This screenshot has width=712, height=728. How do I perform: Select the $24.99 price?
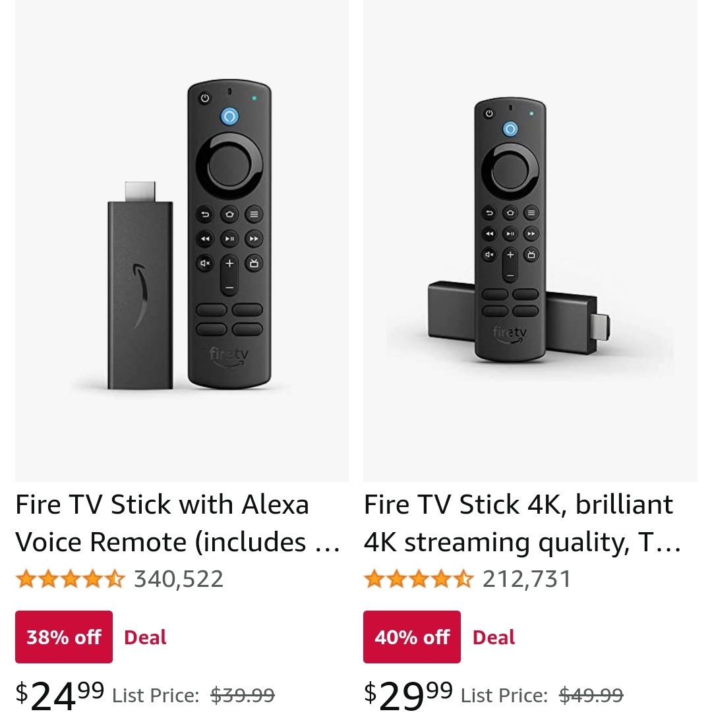tap(60, 696)
